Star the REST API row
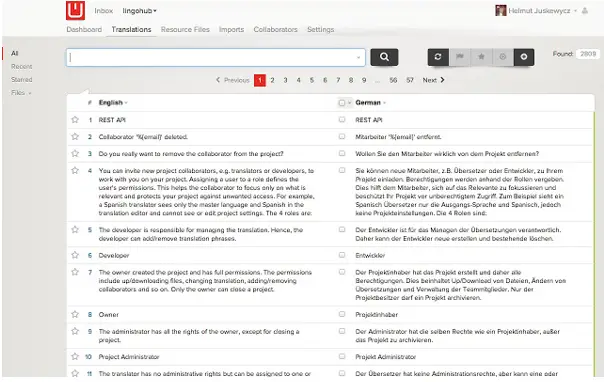Image resolution: width=604 pixels, height=382 pixels. [75, 120]
